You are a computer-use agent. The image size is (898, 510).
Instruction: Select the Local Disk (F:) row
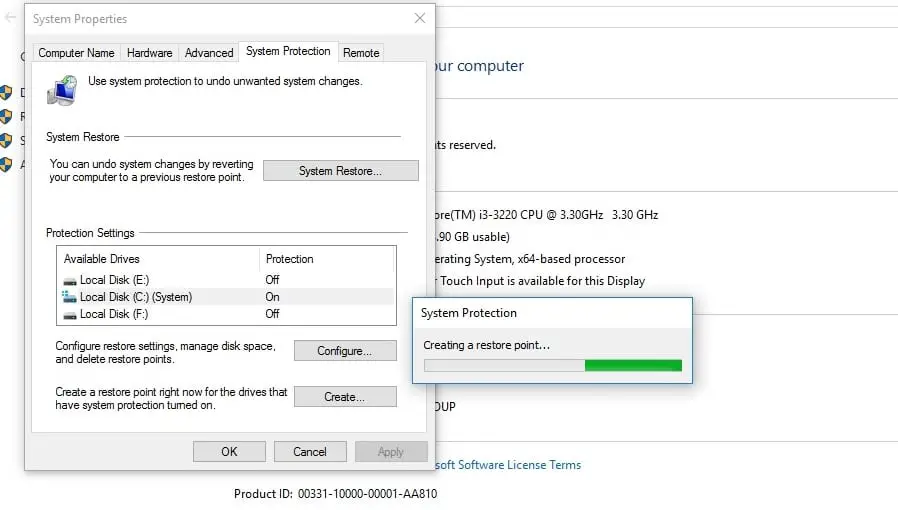(x=226, y=314)
